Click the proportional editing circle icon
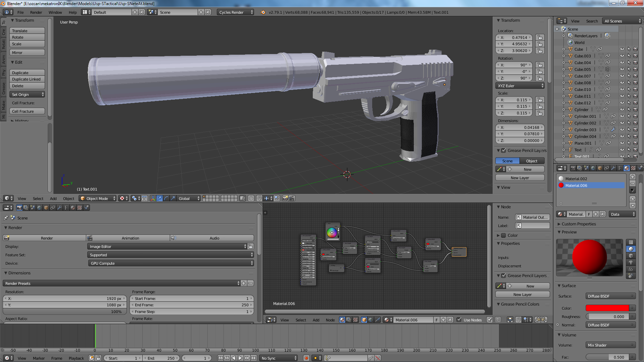The width and height of the screenshot is (644, 362). [x=251, y=199]
